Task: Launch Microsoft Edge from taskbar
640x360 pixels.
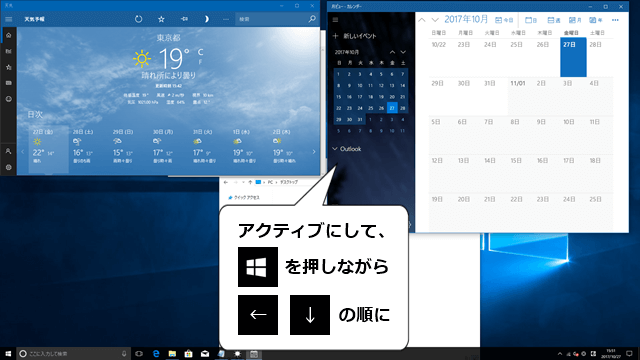Action: (156, 353)
